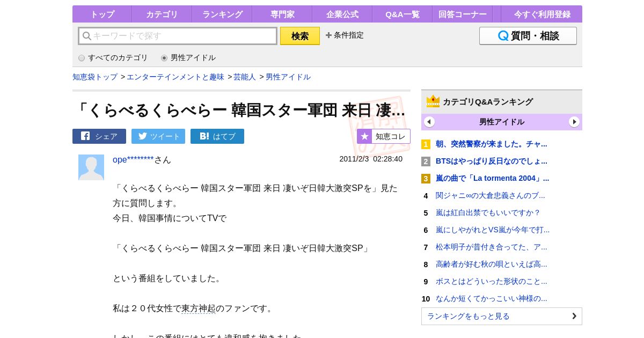Open ranking item 嵐にしやがれとVS嵐
The image size is (644, 338).
pyautogui.click(x=493, y=230)
